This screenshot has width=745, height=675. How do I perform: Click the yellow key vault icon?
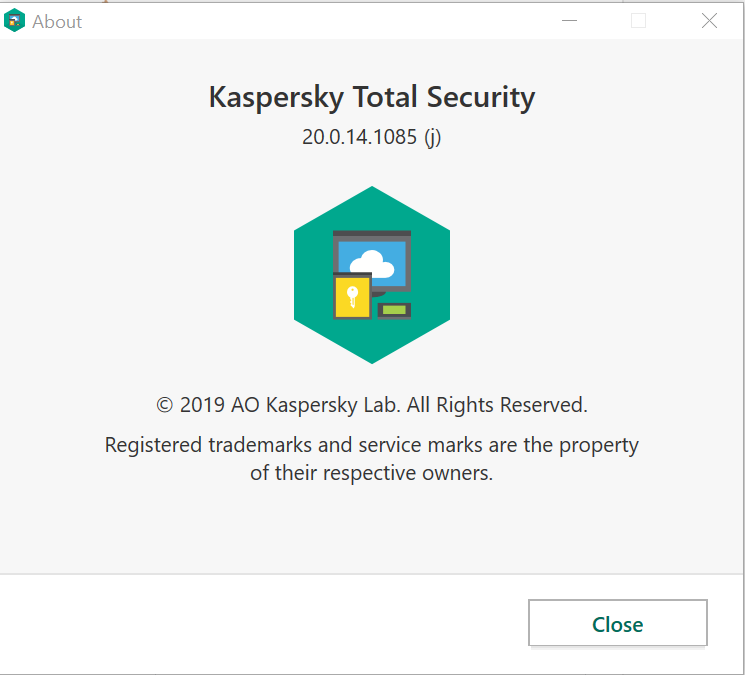pyautogui.click(x=352, y=296)
